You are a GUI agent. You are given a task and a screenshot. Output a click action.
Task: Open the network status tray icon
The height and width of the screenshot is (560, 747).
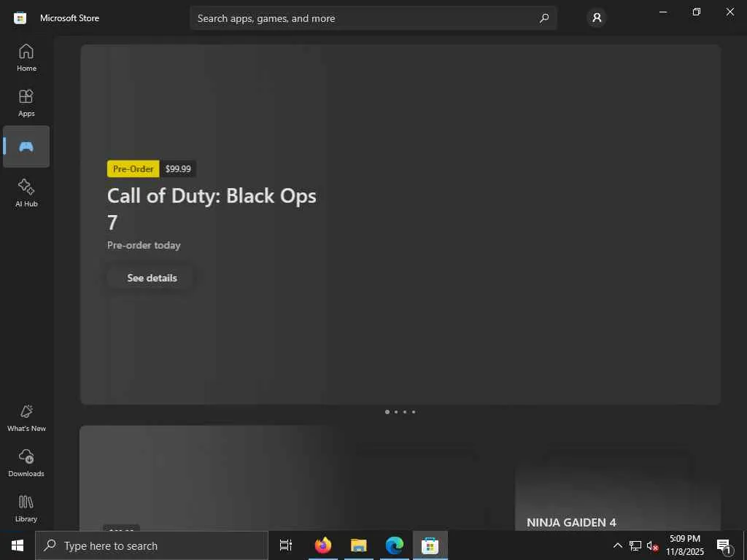pyautogui.click(x=635, y=545)
